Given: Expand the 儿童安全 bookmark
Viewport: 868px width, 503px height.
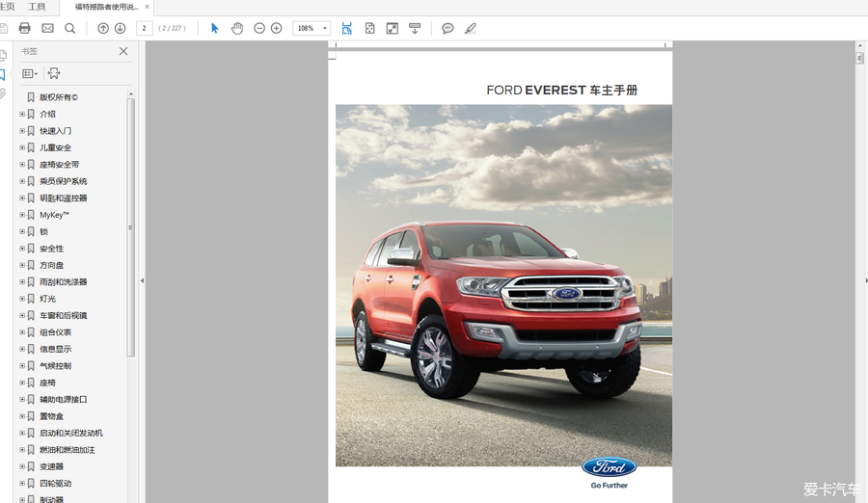Looking at the screenshot, I should pyautogui.click(x=22, y=147).
